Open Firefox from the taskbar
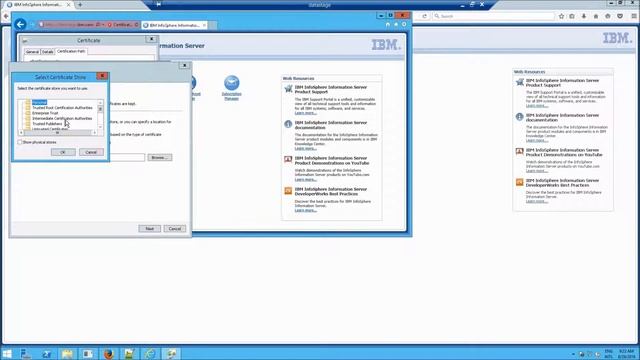The image size is (640, 360). (x=109, y=353)
